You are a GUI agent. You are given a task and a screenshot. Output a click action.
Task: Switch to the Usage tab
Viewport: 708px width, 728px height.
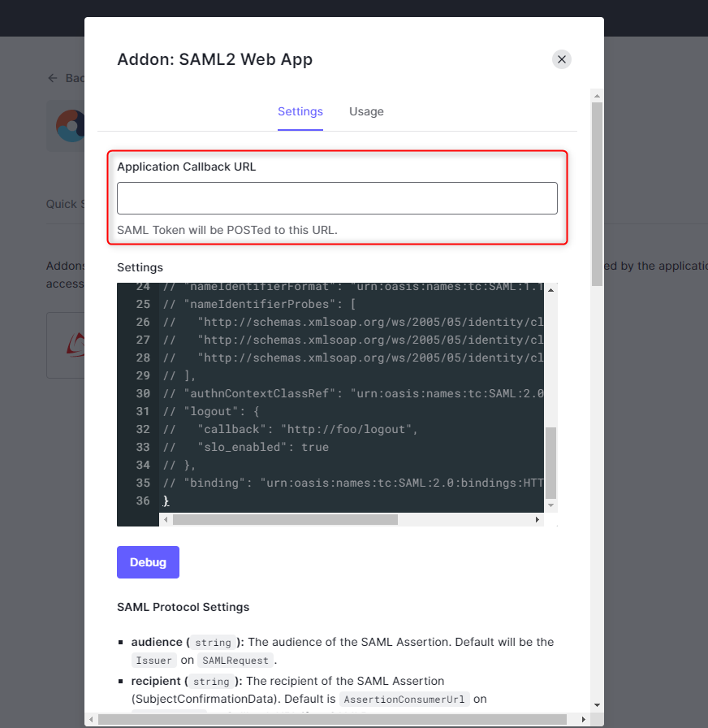point(366,112)
